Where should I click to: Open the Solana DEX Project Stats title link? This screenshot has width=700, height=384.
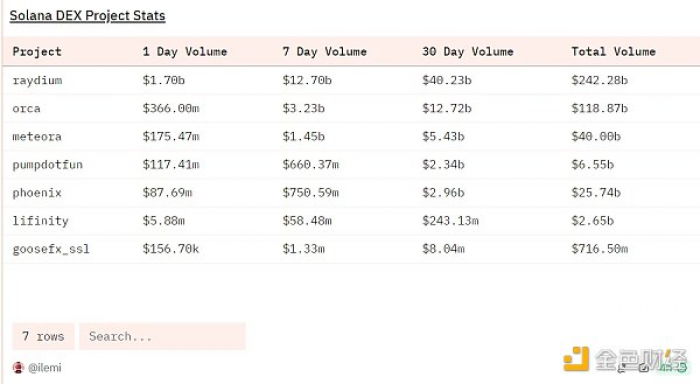tap(88, 16)
